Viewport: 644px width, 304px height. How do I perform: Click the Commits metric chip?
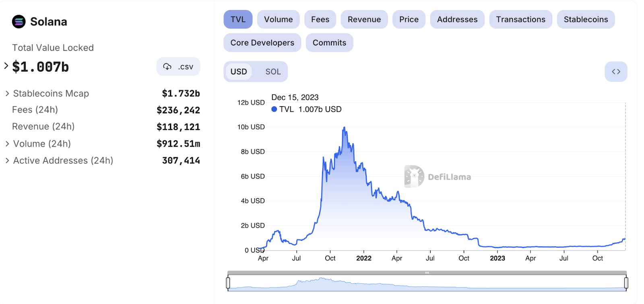(329, 43)
